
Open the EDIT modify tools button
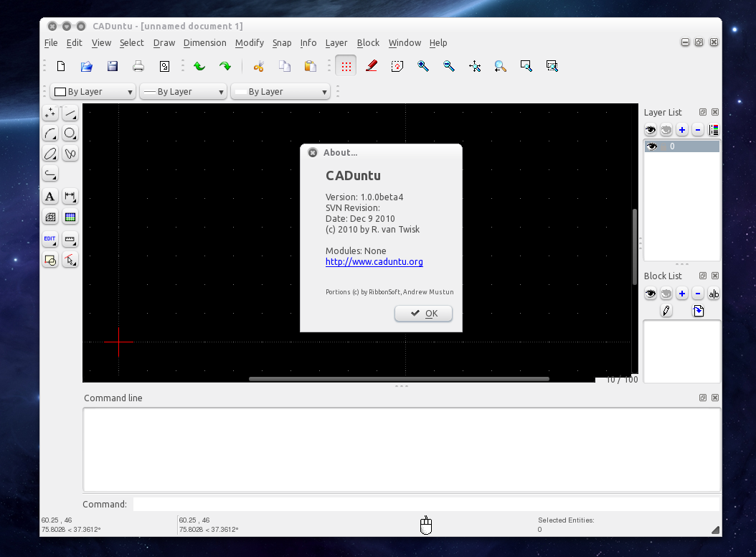49,239
